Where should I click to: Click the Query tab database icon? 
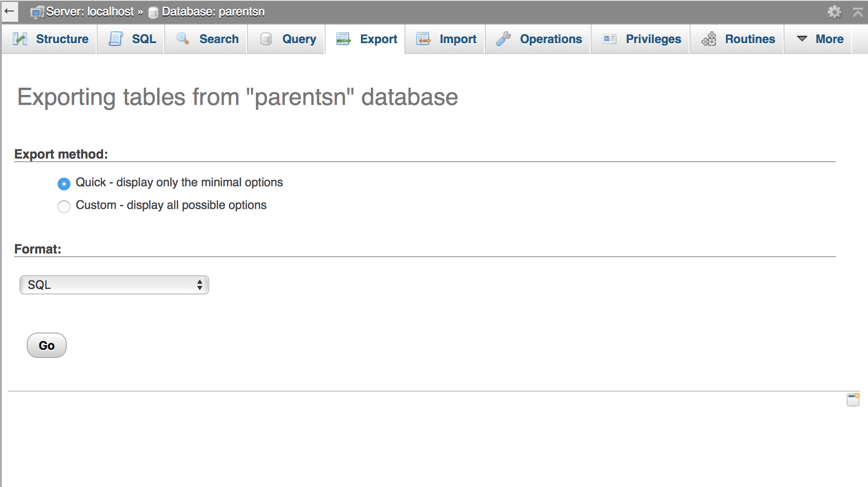pos(266,39)
